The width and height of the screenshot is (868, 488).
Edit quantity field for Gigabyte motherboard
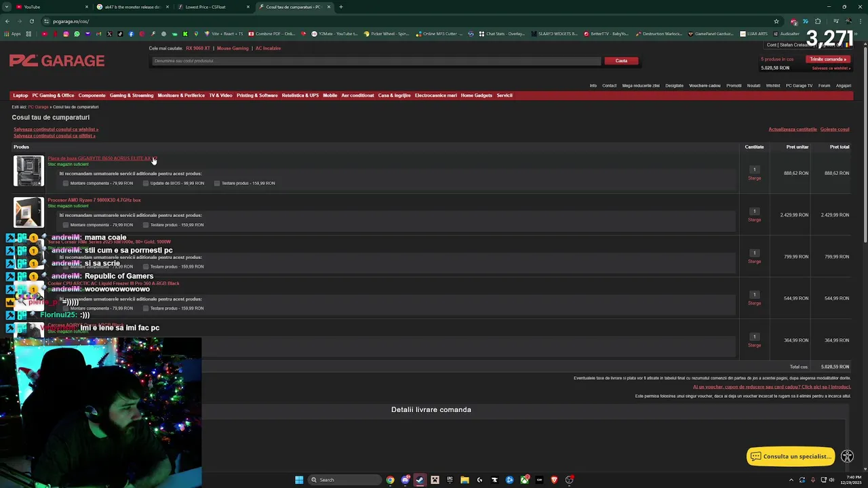(x=754, y=169)
